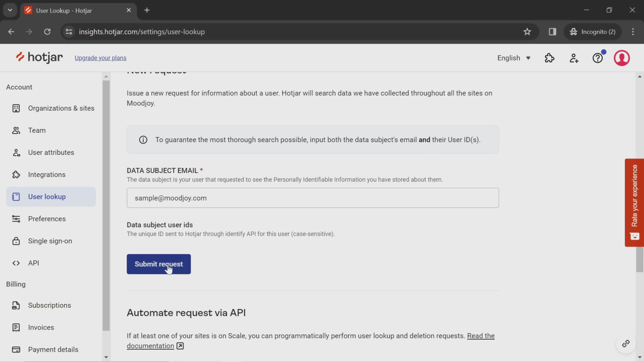Navigate to Payment details section

click(53, 350)
